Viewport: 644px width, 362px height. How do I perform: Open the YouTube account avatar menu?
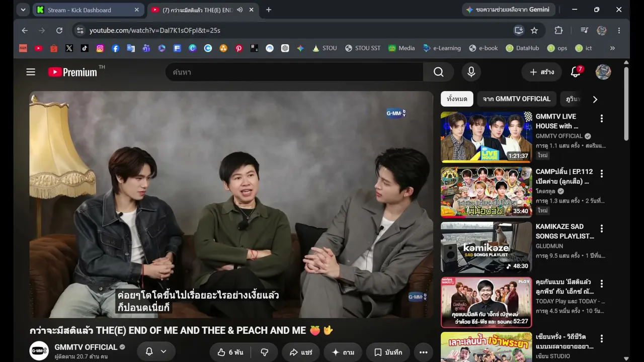pos(603,72)
